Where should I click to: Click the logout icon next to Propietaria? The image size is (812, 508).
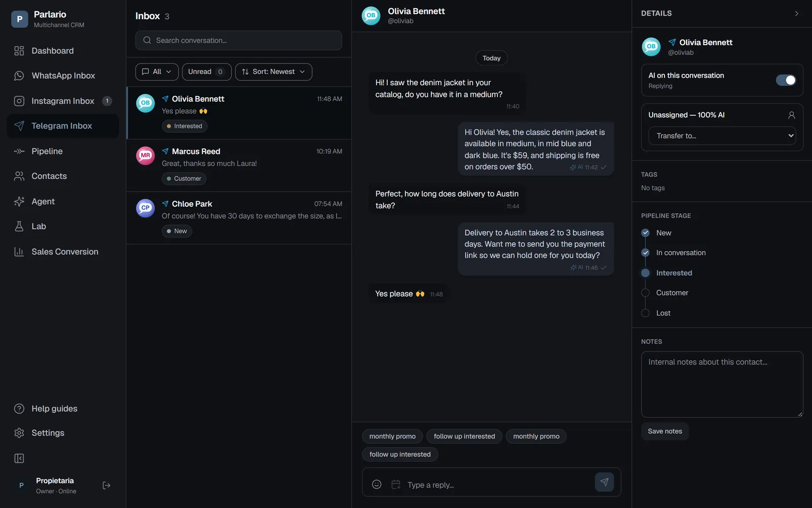tap(107, 486)
